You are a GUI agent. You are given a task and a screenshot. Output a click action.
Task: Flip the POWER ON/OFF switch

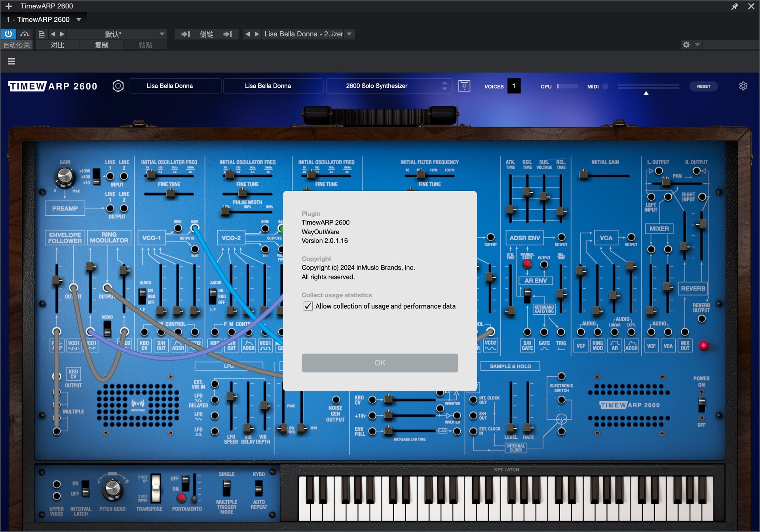point(701,405)
